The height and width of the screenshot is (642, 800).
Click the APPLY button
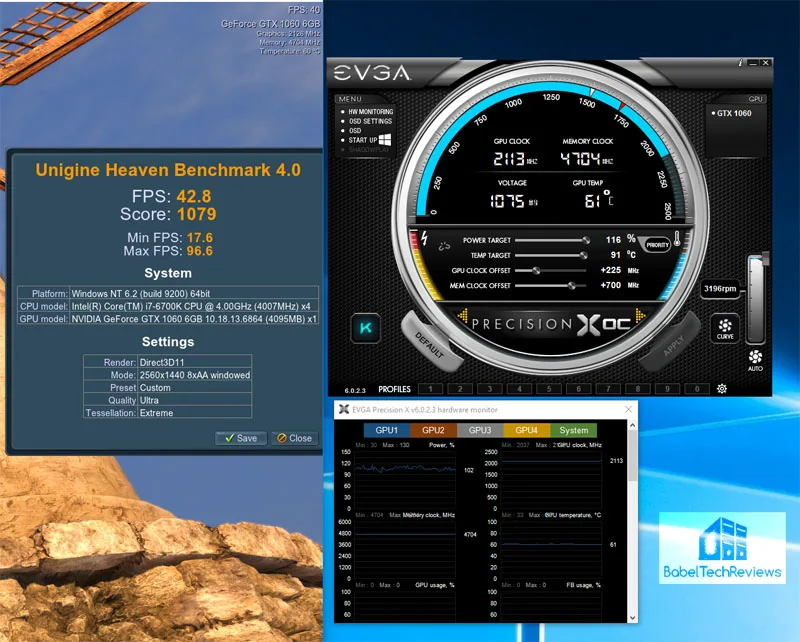coord(671,343)
